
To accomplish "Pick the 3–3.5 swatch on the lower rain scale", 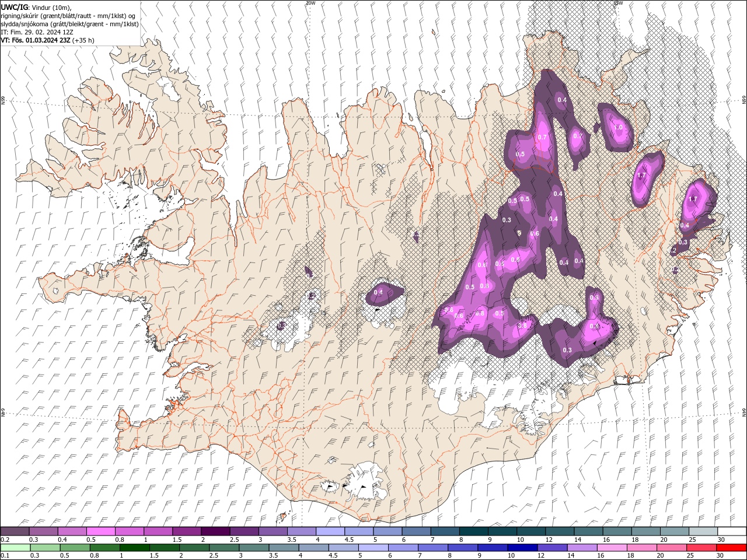I will point(254,548).
